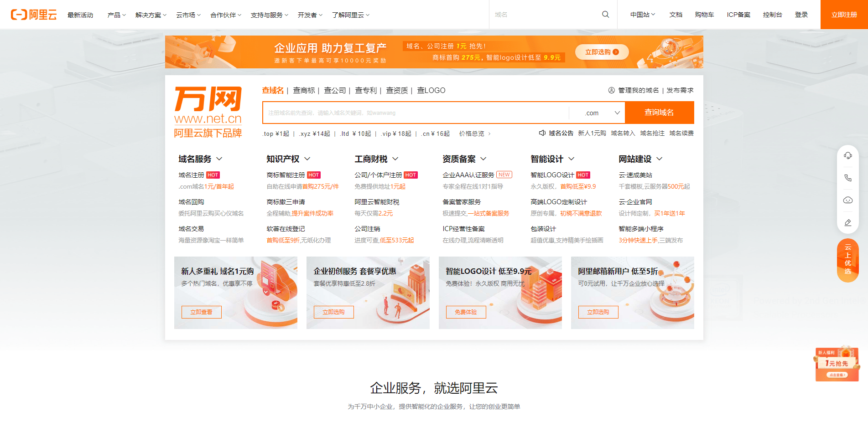Viewport: 868px width, 427px height.
Task: Click 免费体验 on 智能LOGO设计 card
Action: (466, 312)
